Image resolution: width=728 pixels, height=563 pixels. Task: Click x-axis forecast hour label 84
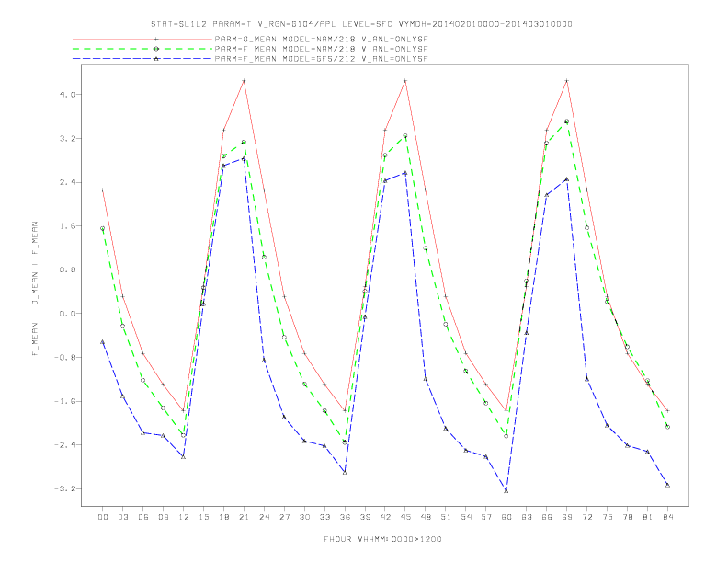(x=667, y=517)
